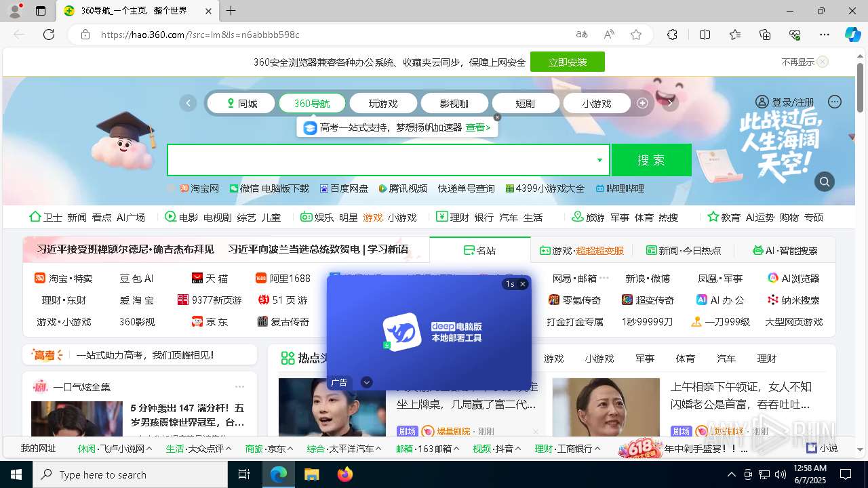Image resolution: width=868 pixels, height=488 pixels.
Task: Dismiss the 高考 tooltip close button
Action: (497, 117)
